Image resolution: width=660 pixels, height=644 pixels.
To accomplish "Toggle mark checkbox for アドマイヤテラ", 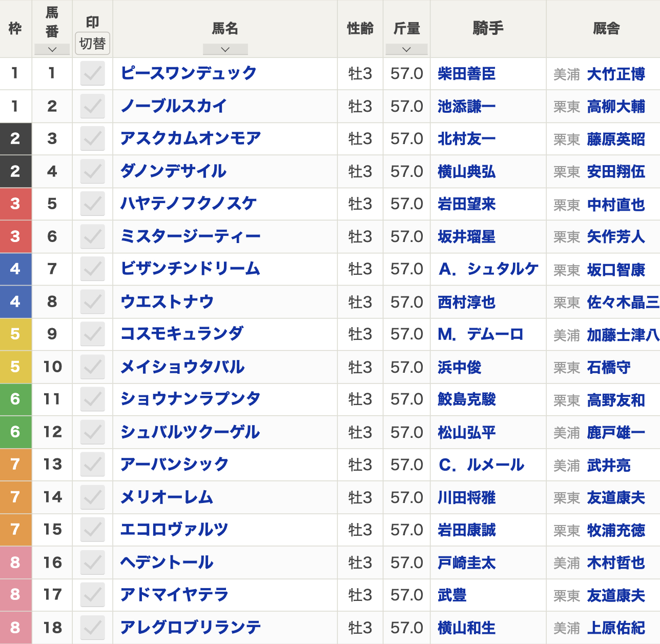I will point(93,595).
